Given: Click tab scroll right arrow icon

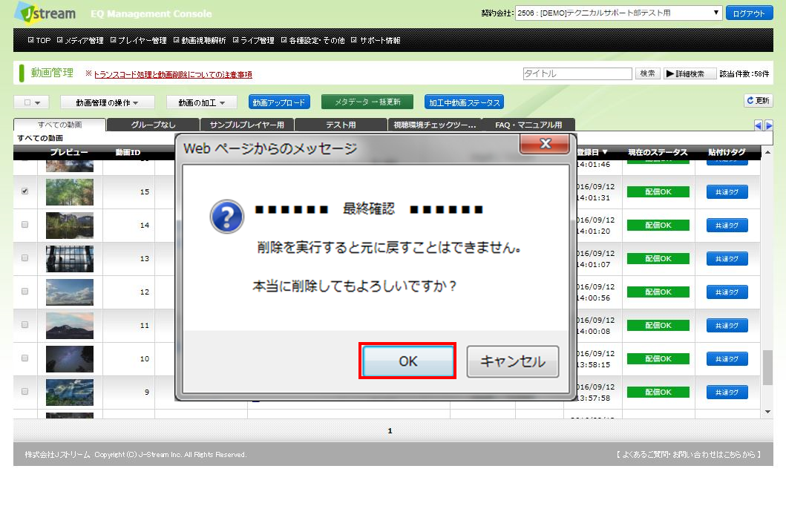Looking at the screenshot, I should coord(769,125).
